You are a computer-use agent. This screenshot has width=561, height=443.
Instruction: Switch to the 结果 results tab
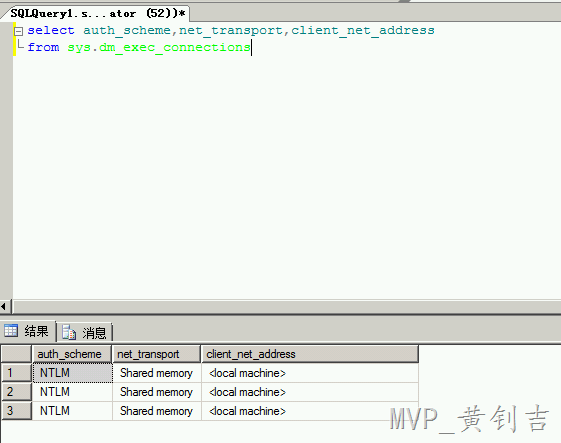(x=28, y=331)
